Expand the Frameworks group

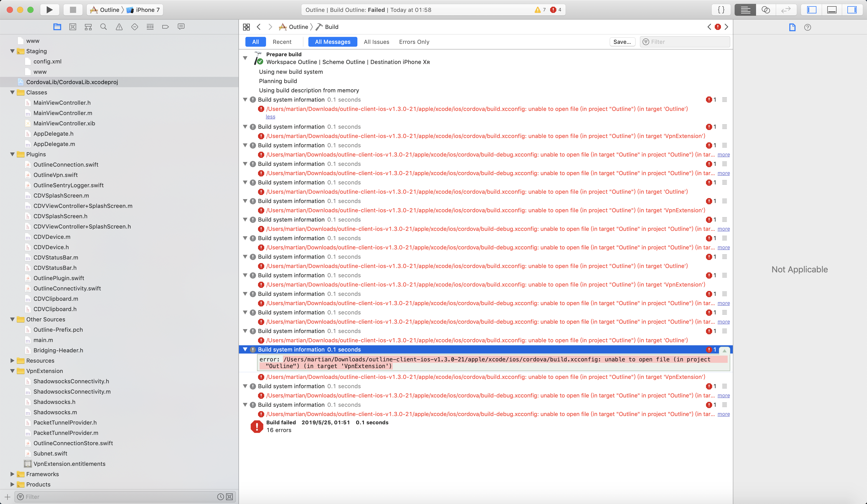(x=12, y=474)
